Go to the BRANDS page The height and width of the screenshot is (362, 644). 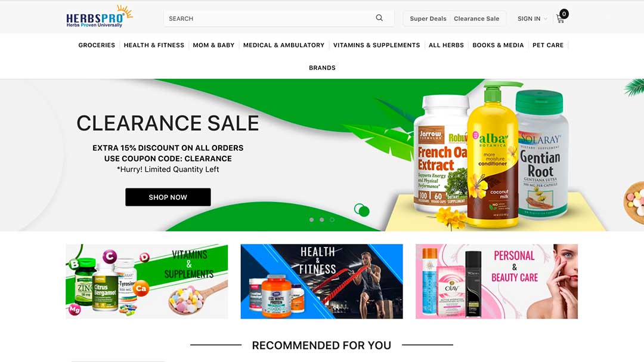coord(322,68)
